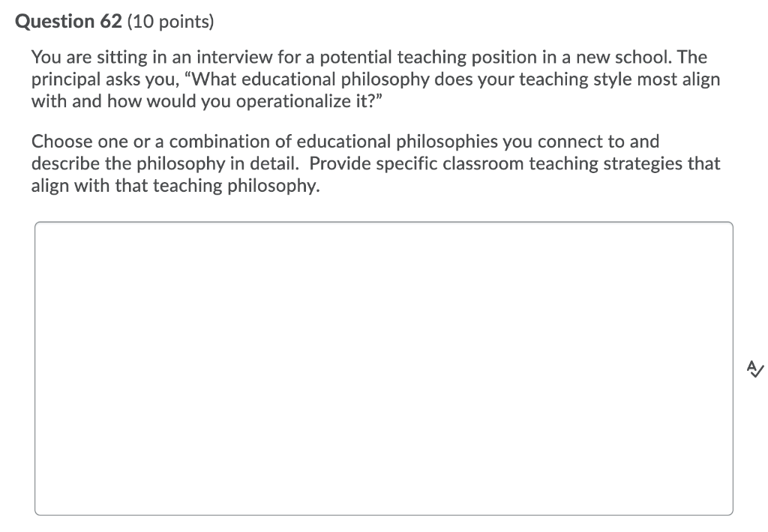768x532 pixels.
Task: Click the educational philosophy instructions paragraph
Action: [x=375, y=163]
